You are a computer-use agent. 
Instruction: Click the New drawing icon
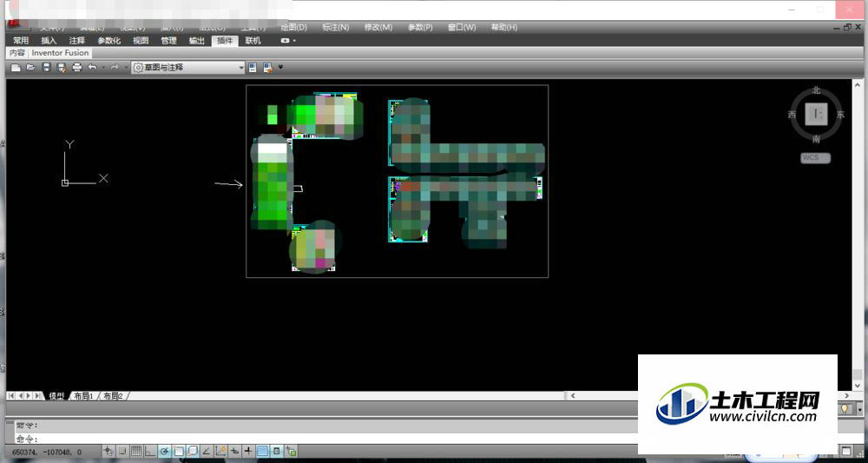[16, 68]
